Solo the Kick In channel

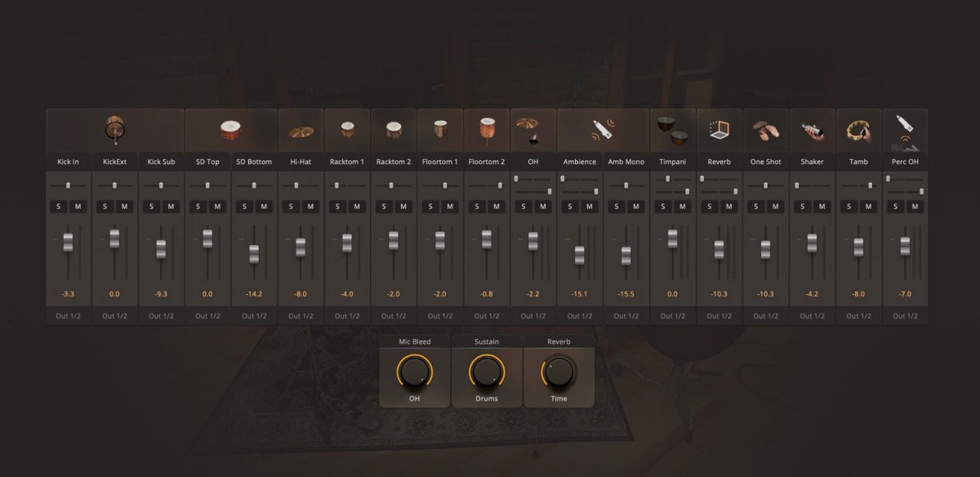point(59,207)
